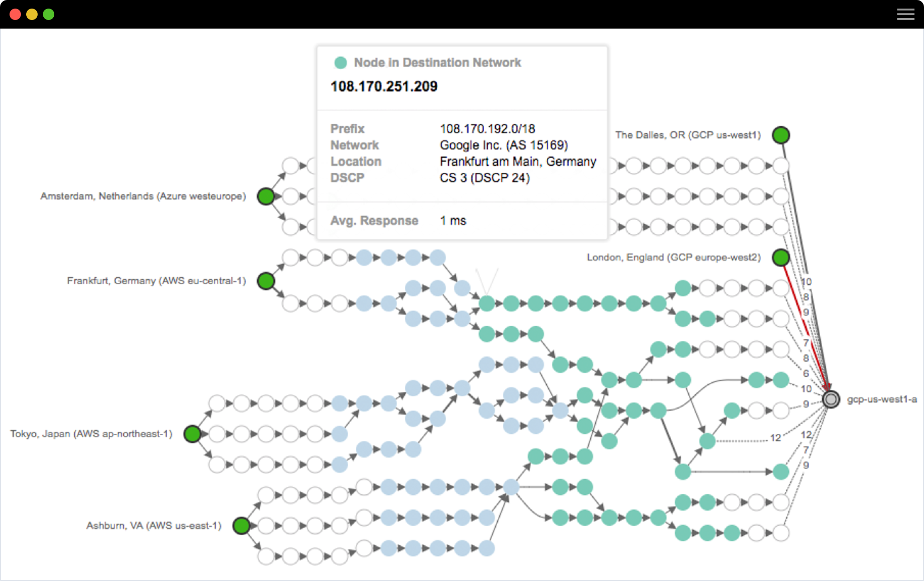Click the Tokyo, Japan agent node
Image resolution: width=924 pixels, height=581 pixels.
(x=192, y=434)
